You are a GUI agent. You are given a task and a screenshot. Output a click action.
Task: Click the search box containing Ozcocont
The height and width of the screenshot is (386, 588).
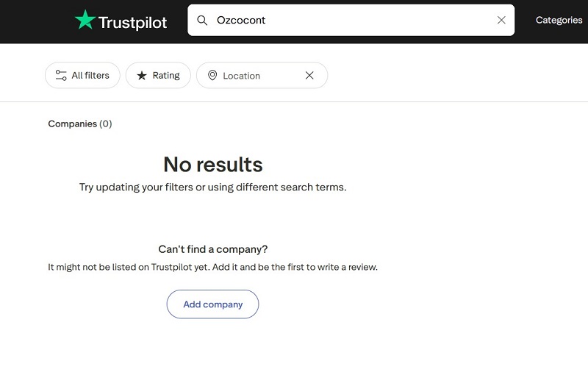tap(353, 21)
